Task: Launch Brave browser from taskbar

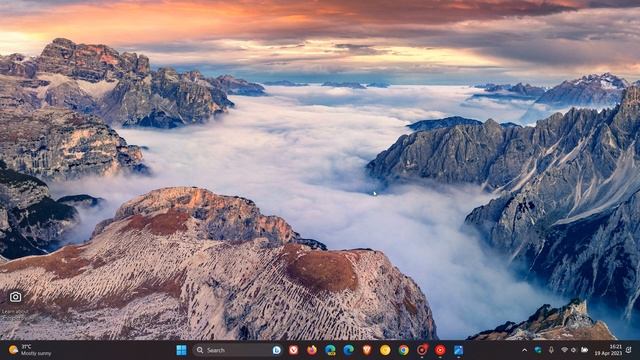Action: (367, 350)
